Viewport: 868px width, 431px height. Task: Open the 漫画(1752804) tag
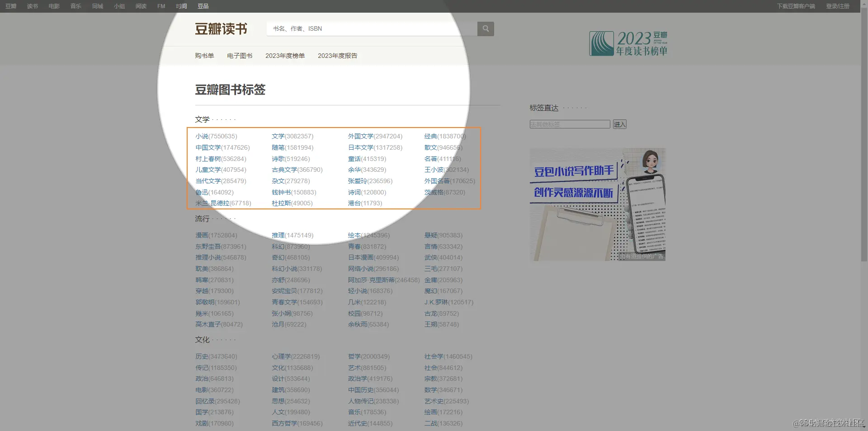[x=216, y=235]
